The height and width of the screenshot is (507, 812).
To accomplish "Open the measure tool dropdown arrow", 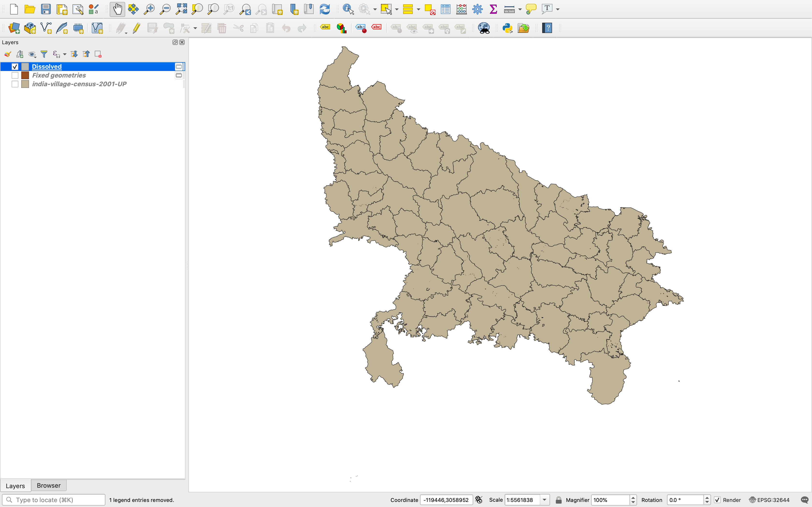I will pos(520,9).
